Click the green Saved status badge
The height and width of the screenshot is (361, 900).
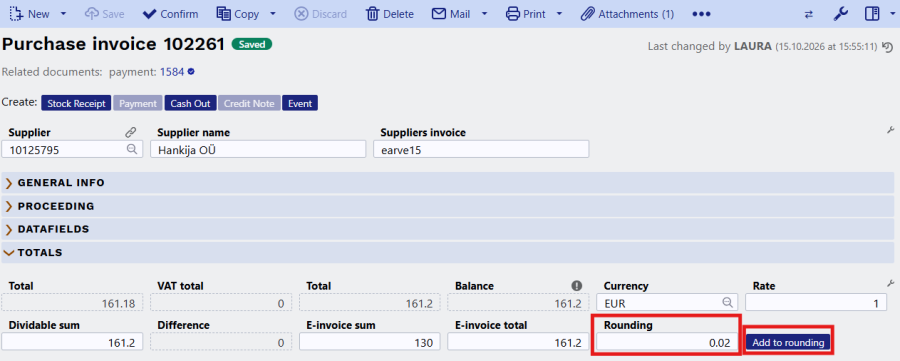coord(251,44)
